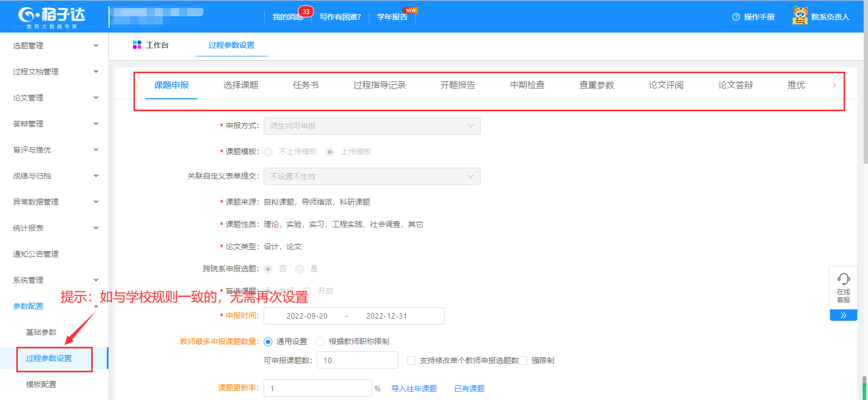Switch to the 开题报告 tab
Viewport: 868px width, 400px height.
[457, 85]
